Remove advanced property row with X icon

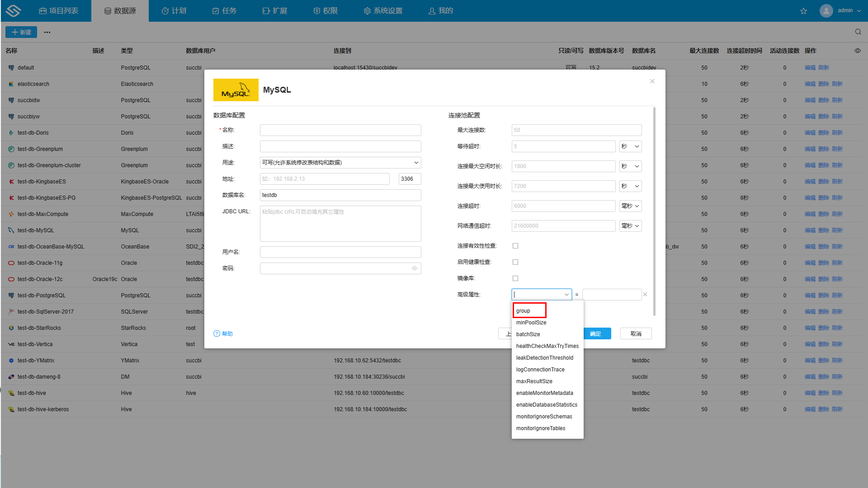[645, 295]
